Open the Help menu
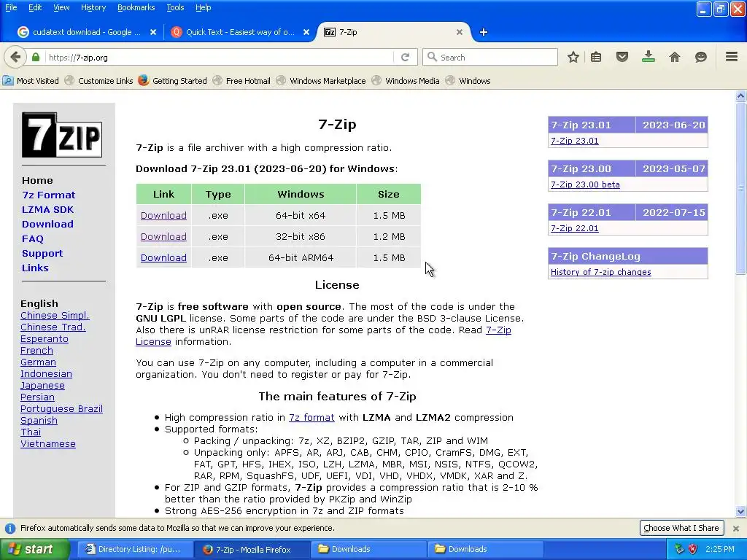This screenshot has height=560, width=747. coord(204,7)
